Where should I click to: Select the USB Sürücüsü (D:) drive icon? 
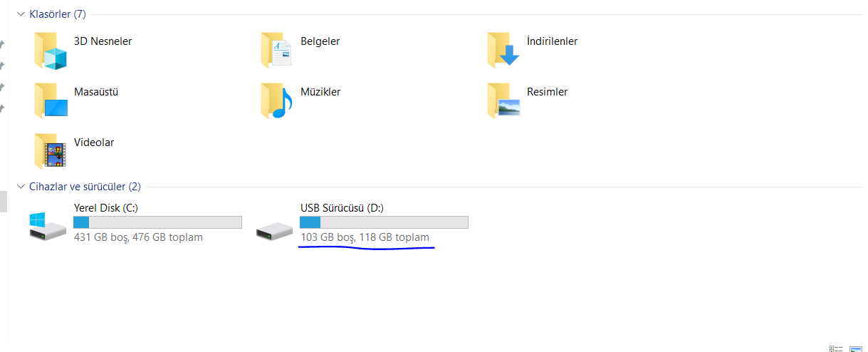(274, 230)
